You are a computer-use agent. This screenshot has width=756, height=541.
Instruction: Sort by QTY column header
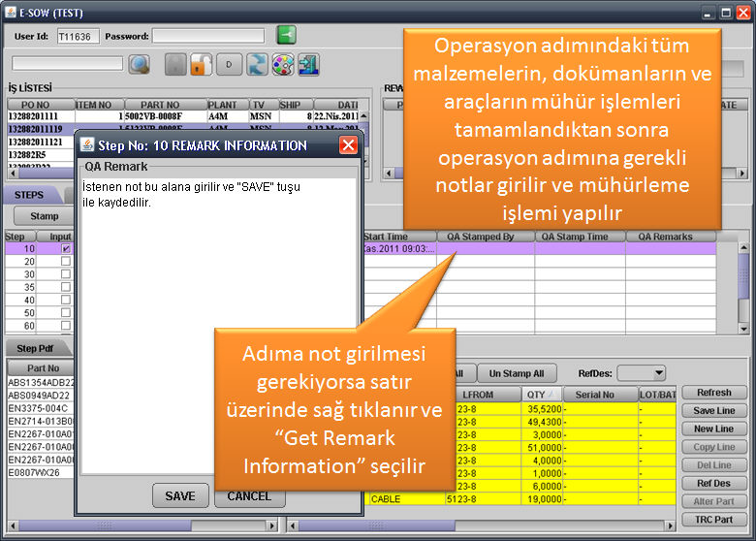point(542,395)
